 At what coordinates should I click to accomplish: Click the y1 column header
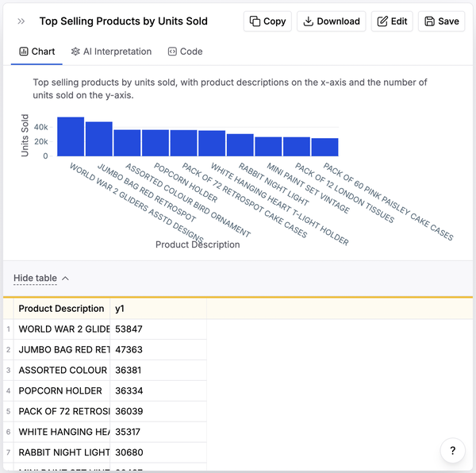pos(120,309)
